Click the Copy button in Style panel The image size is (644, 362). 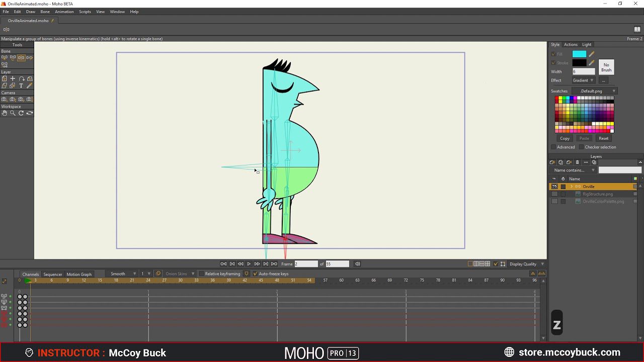pos(565,138)
